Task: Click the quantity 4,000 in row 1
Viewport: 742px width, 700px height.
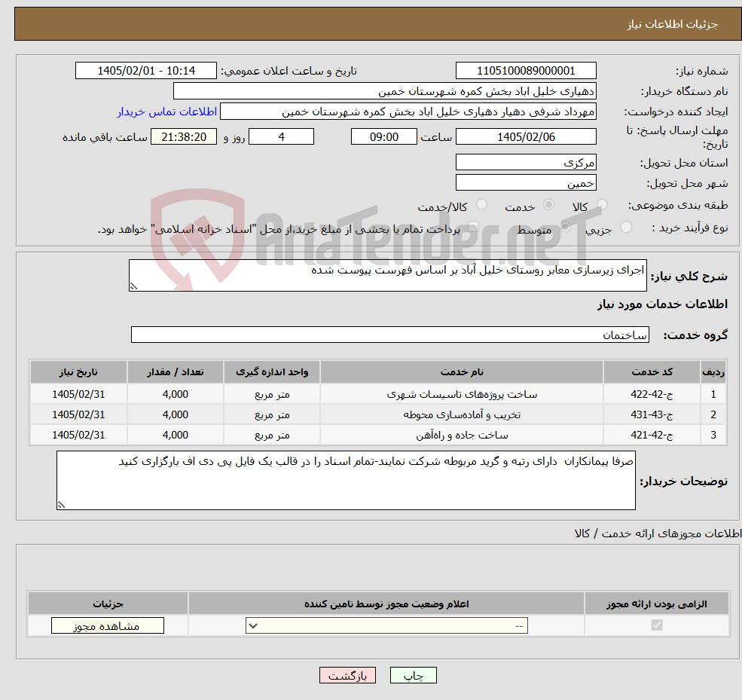Action: click(x=175, y=394)
